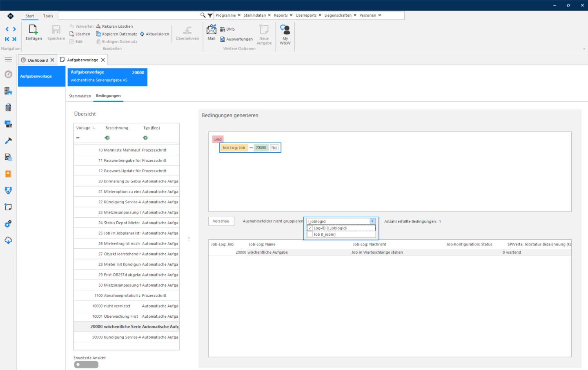The image size is (588, 370).
Task: Click Aktualisieren refresh icon
Action: click(x=142, y=34)
